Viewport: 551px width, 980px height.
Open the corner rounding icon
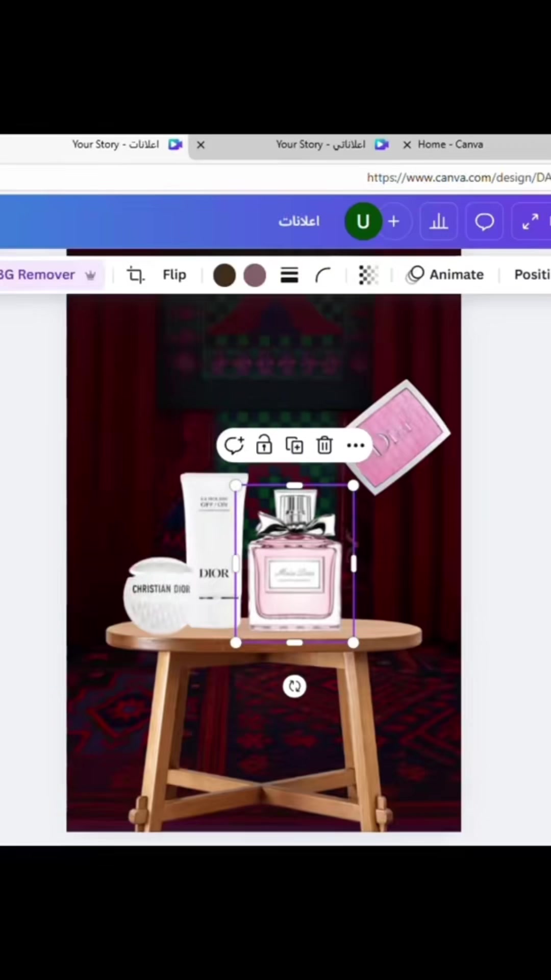pos(323,276)
